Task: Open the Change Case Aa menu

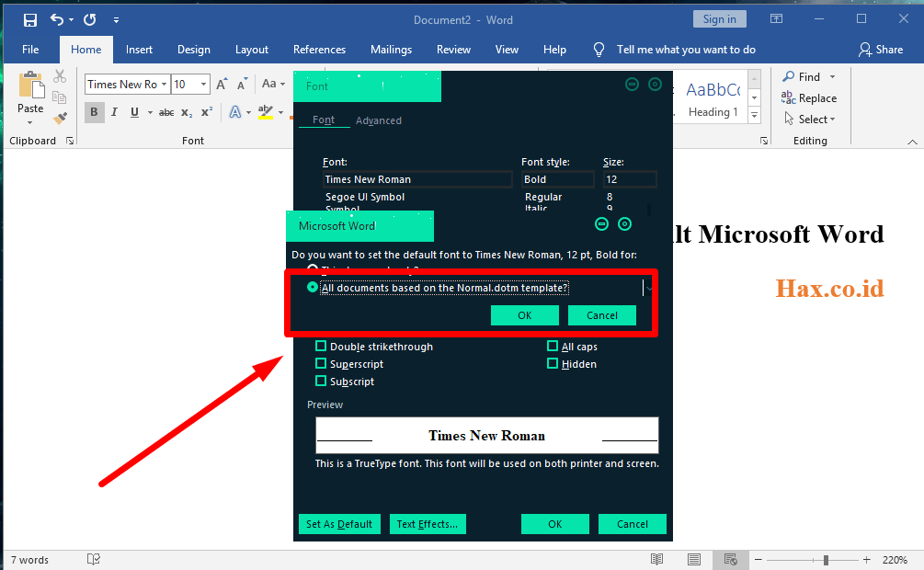Action: [273, 84]
